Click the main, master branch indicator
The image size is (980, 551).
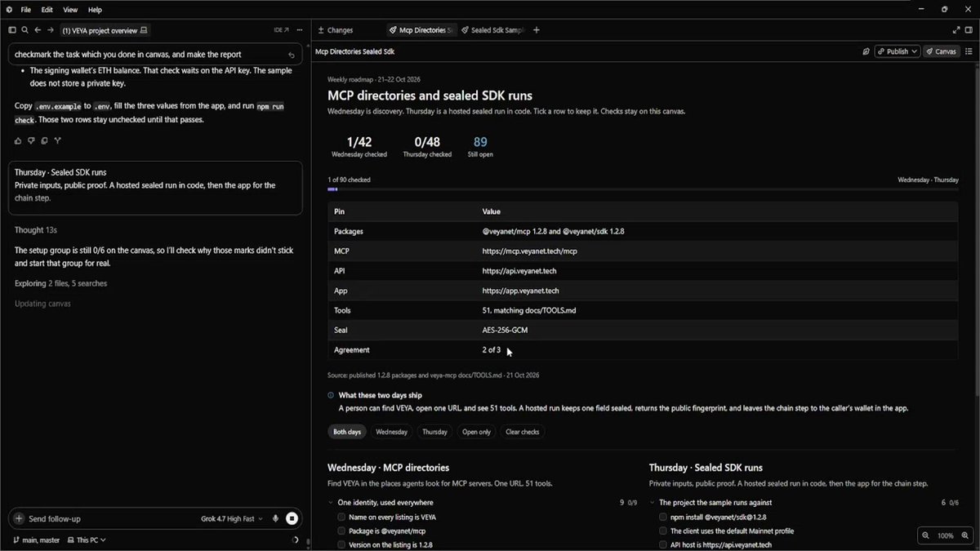36,540
